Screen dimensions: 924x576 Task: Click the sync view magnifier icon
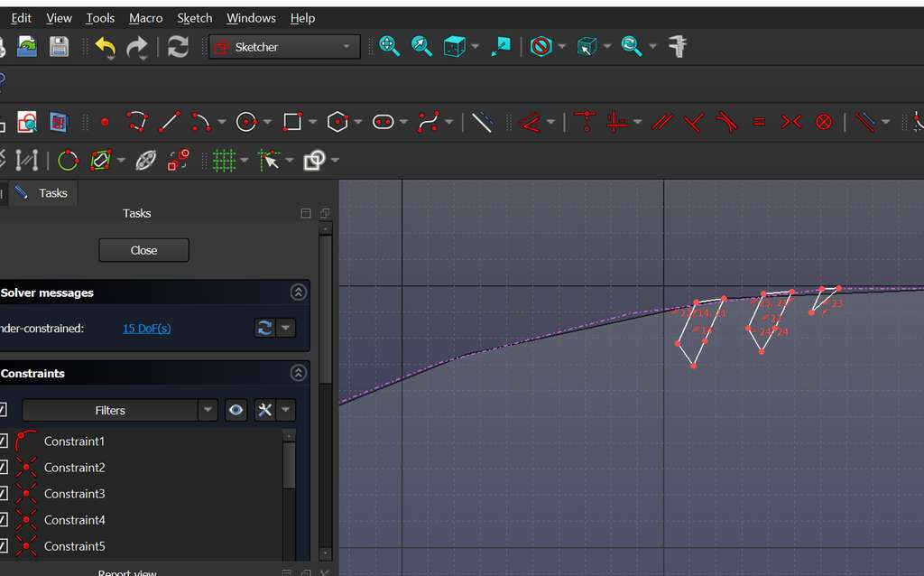[631, 46]
